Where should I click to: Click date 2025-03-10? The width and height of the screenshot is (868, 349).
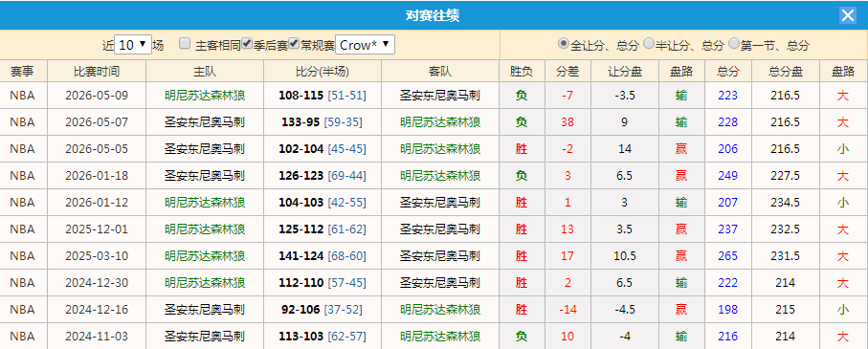(x=97, y=256)
